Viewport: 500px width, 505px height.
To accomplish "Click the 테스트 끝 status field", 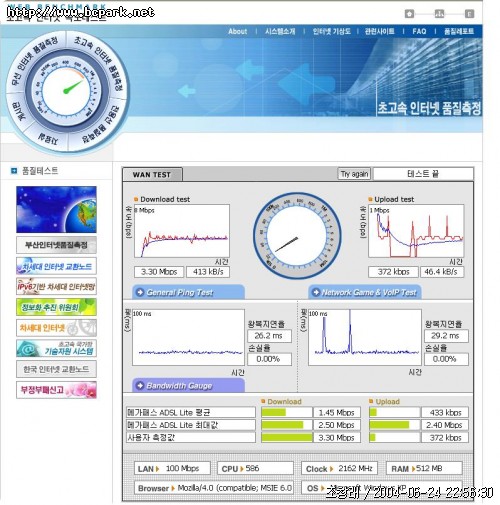I will tap(423, 174).
